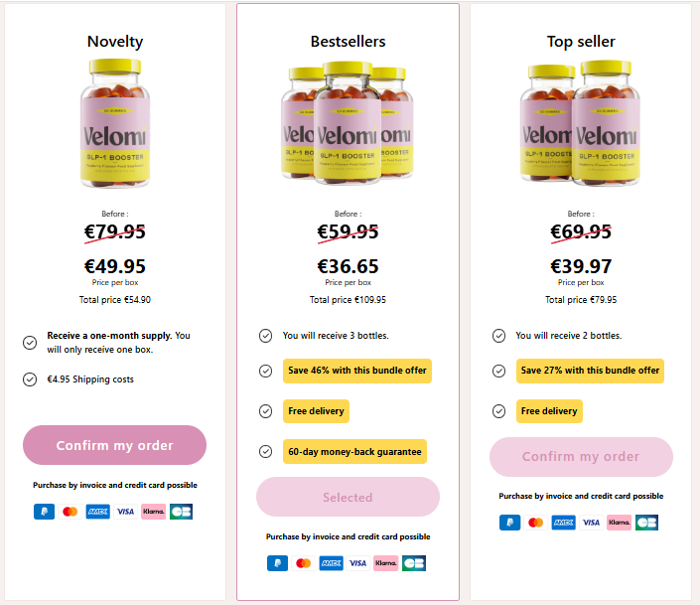Click the Klarna icon under Bestsellers
The height and width of the screenshot is (605, 700).
tap(386, 563)
